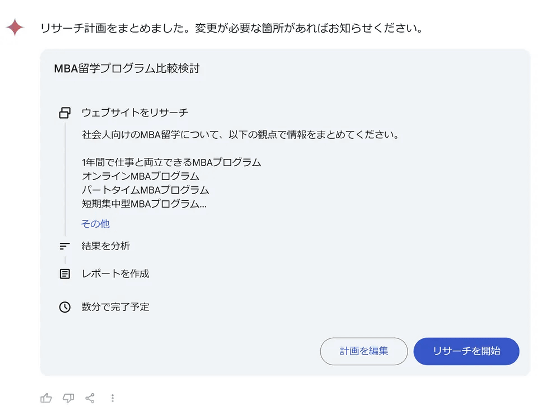The height and width of the screenshot is (409, 560).
Task: Click the thumbs up feedback icon
Action: (x=46, y=398)
